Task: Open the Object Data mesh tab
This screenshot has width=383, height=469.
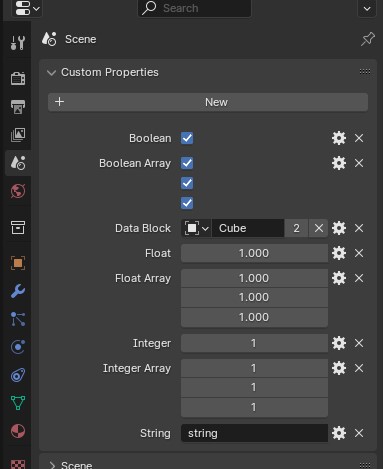Action: coord(18,403)
